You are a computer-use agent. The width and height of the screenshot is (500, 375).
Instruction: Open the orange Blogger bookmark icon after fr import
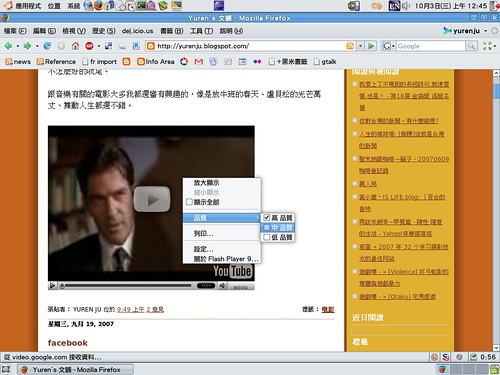coord(126,62)
